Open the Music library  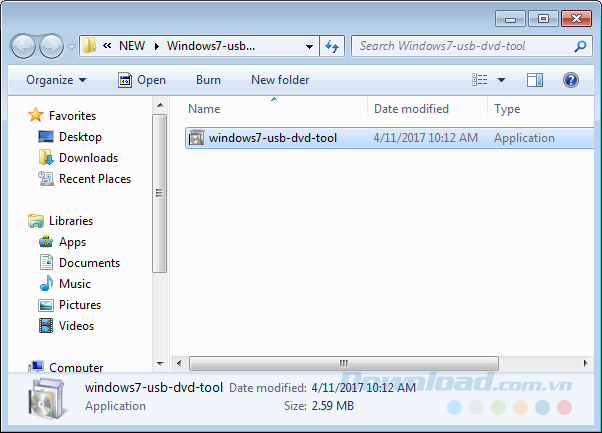pos(75,284)
